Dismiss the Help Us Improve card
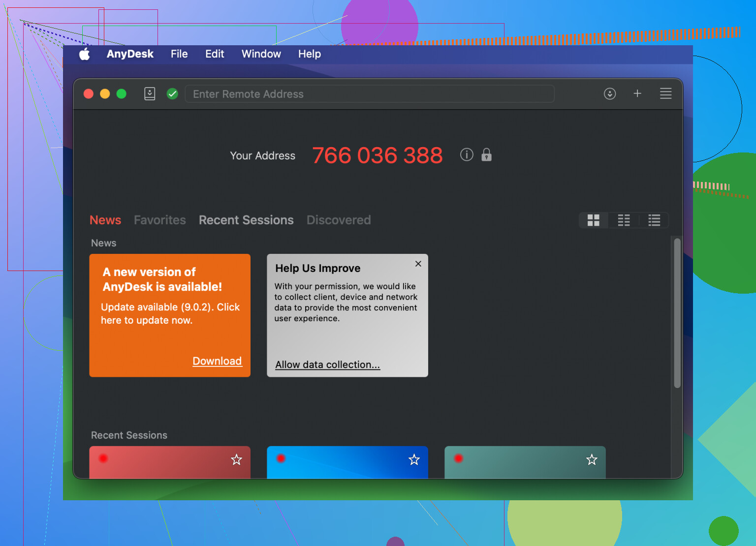Viewport: 756px width, 546px height. (x=418, y=264)
